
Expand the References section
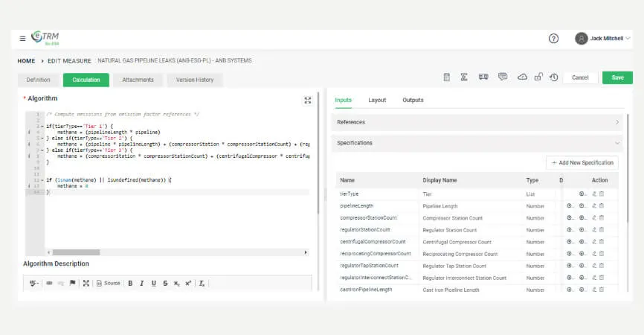point(477,122)
